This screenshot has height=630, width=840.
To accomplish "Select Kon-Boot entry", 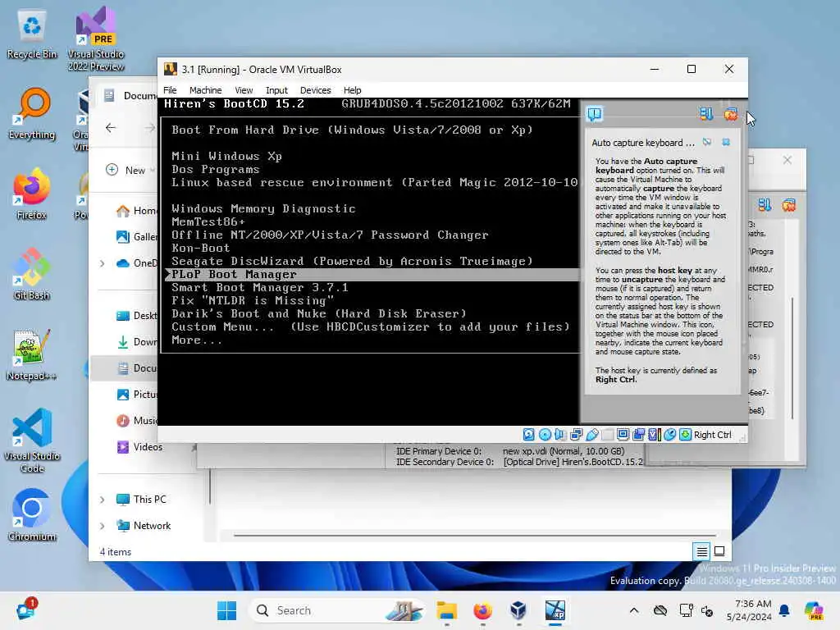I will (x=200, y=248).
